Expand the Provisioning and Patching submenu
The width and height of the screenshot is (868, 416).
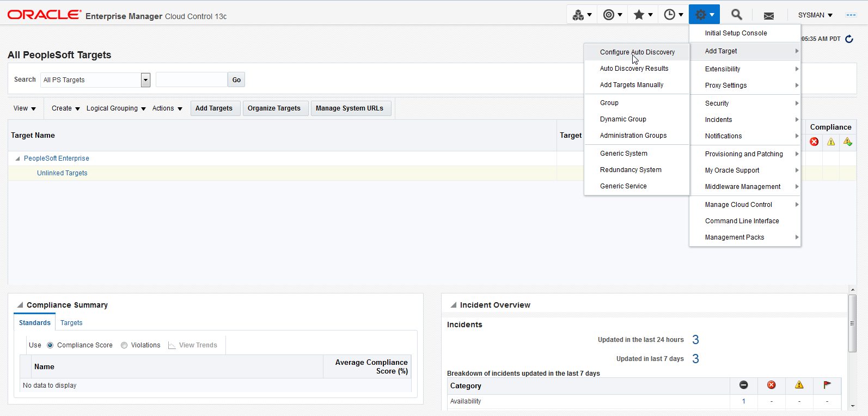coord(745,154)
